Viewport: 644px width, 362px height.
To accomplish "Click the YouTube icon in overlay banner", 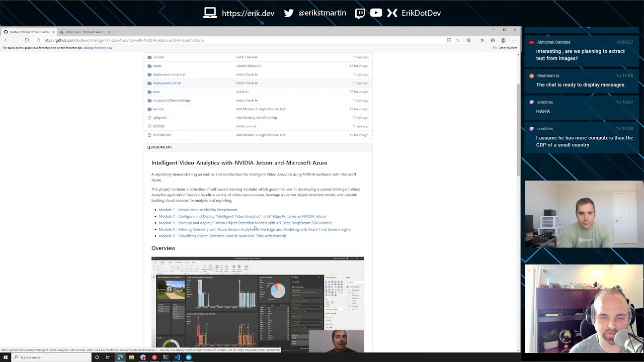I will (x=376, y=13).
